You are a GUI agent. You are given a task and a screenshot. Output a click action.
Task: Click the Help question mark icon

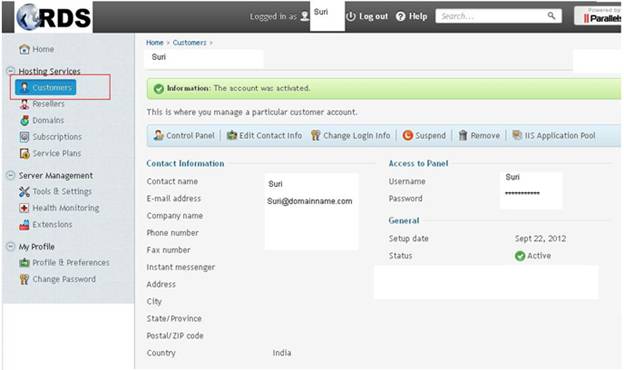[401, 16]
